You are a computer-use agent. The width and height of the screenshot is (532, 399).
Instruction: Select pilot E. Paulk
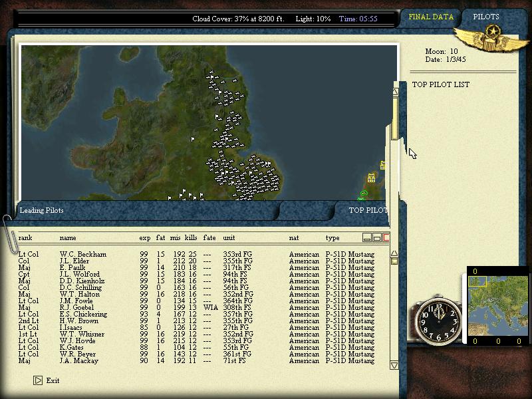click(72, 267)
